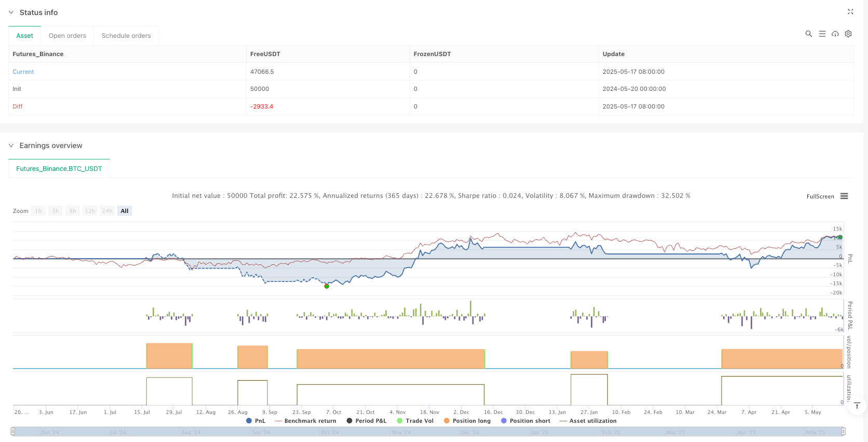This screenshot has height=442, width=868.
Task: Click the left handle of range navigator
Action: pyautogui.click(x=13, y=431)
